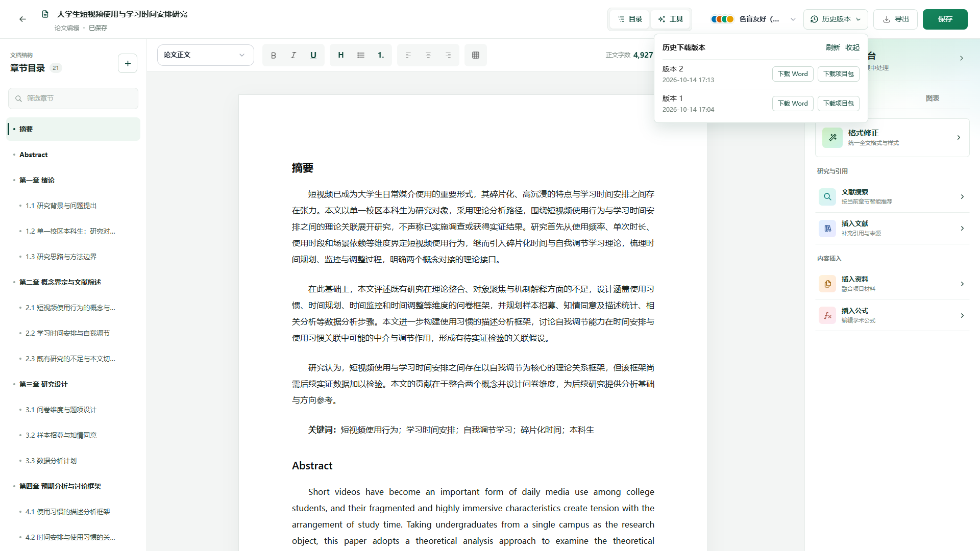Viewport: 980px width, 551px height.
Task: Open the 色盲友好 theme dropdown
Action: pyautogui.click(x=753, y=19)
